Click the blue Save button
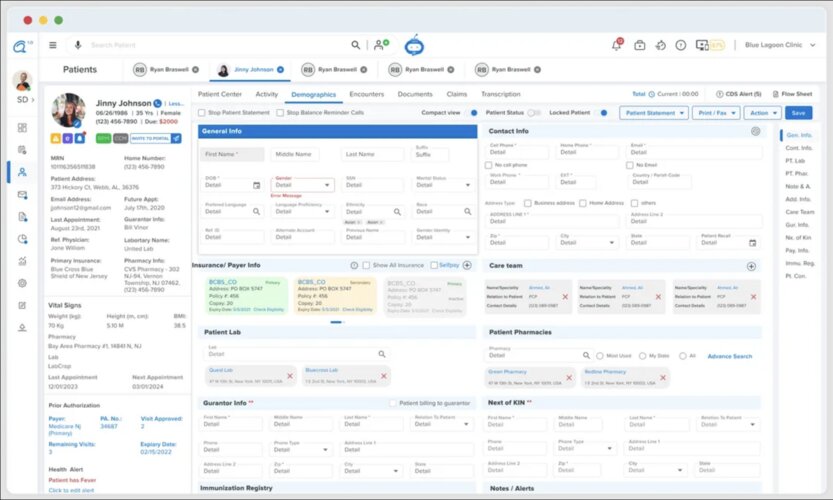 pyautogui.click(x=798, y=113)
